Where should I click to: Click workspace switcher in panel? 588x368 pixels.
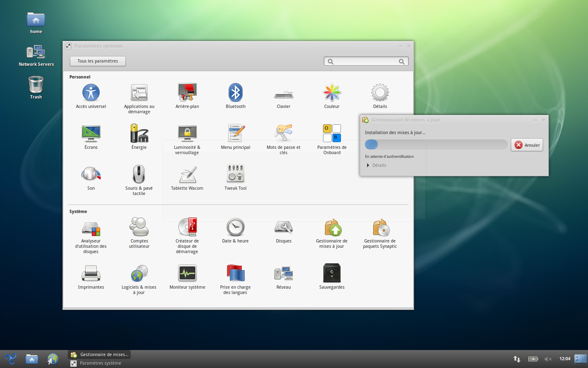pyautogui.click(x=581, y=359)
